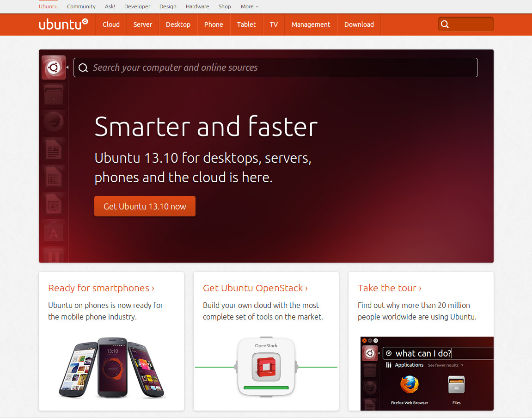Click the 'Search your computer' input field

coord(275,68)
